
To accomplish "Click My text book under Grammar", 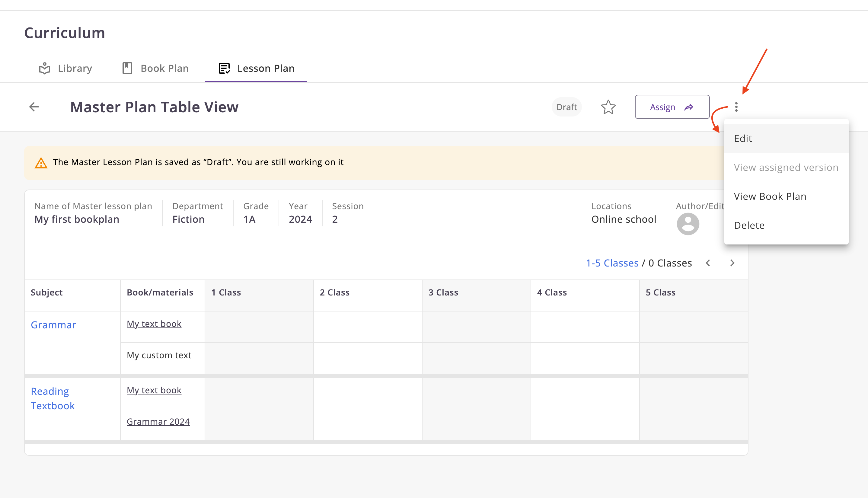I will click(154, 324).
